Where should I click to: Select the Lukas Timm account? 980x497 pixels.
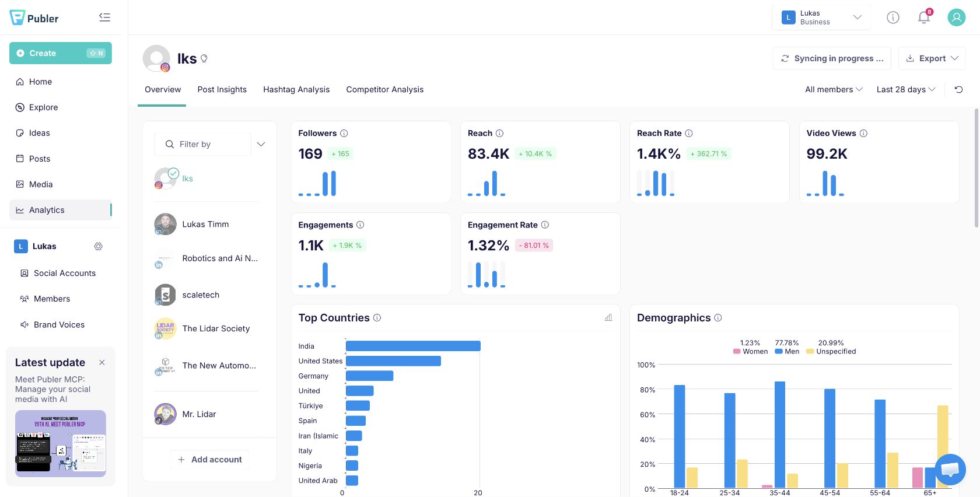[x=206, y=224]
